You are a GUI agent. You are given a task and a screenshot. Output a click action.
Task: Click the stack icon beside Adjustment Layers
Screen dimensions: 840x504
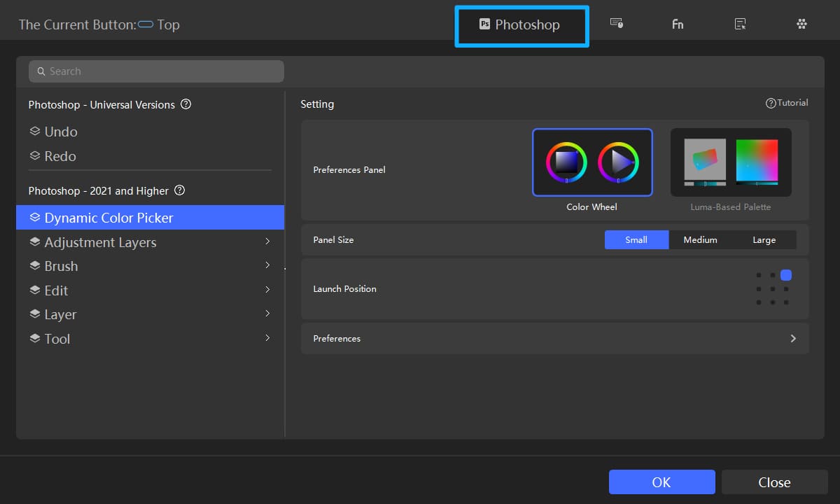tap(35, 241)
